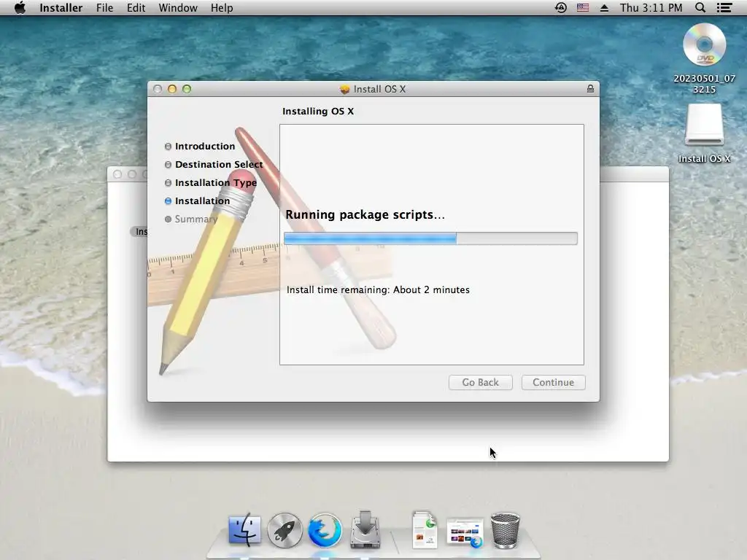The height and width of the screenshot is (560, 747).
Task: Click the clock showing Thu 3:11 PM
Action: pyautogui.click(x=651, y=7)
